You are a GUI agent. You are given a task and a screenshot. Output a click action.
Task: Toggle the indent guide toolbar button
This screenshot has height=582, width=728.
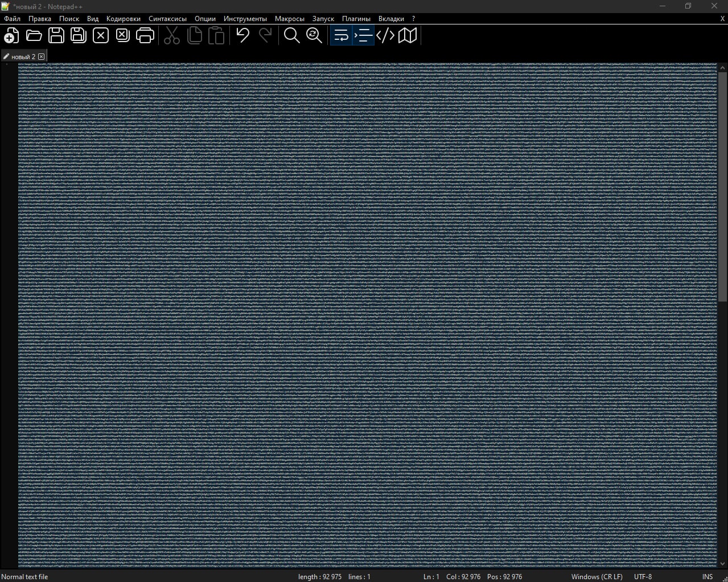click(x=363, y=36)
